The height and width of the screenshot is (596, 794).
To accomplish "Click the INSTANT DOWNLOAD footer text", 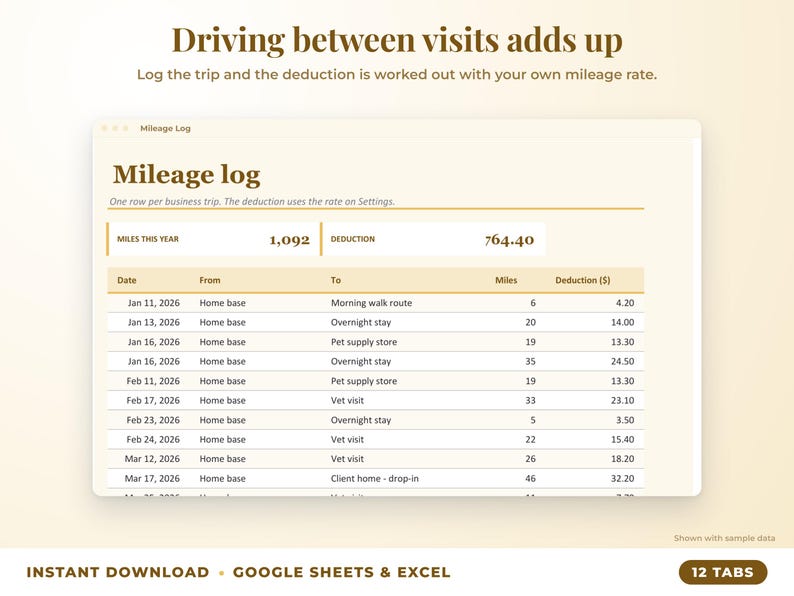I will pyautogui.click(x=118, y=572).
